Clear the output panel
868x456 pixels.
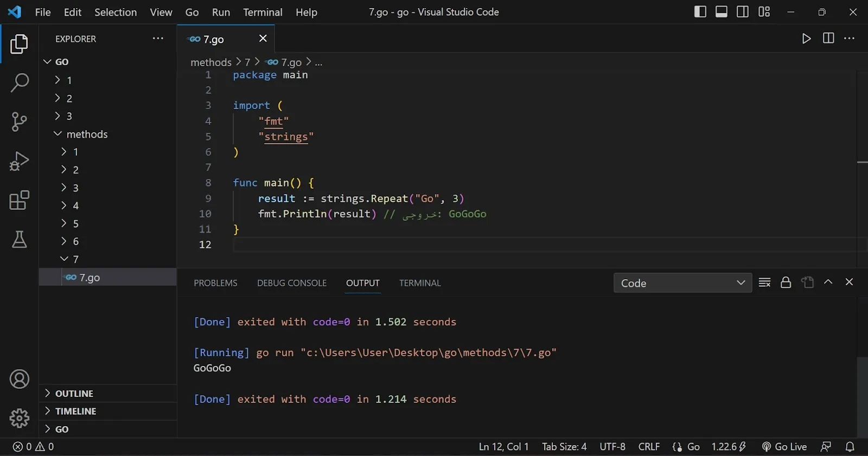pos(764,282)
